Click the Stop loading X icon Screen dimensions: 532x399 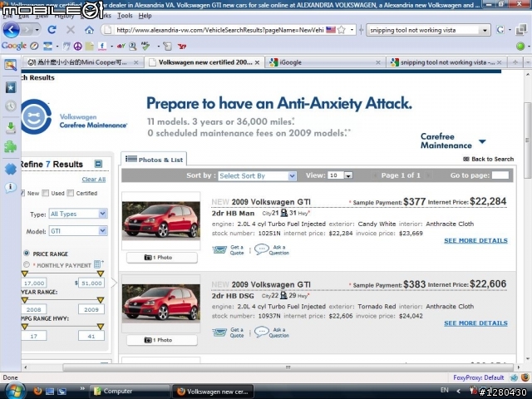(71, 30)
